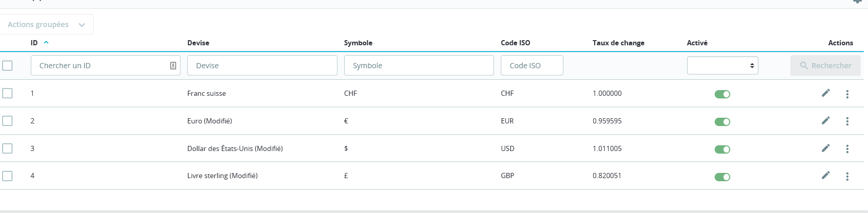Sort table by Devise column header

[198, 43]
